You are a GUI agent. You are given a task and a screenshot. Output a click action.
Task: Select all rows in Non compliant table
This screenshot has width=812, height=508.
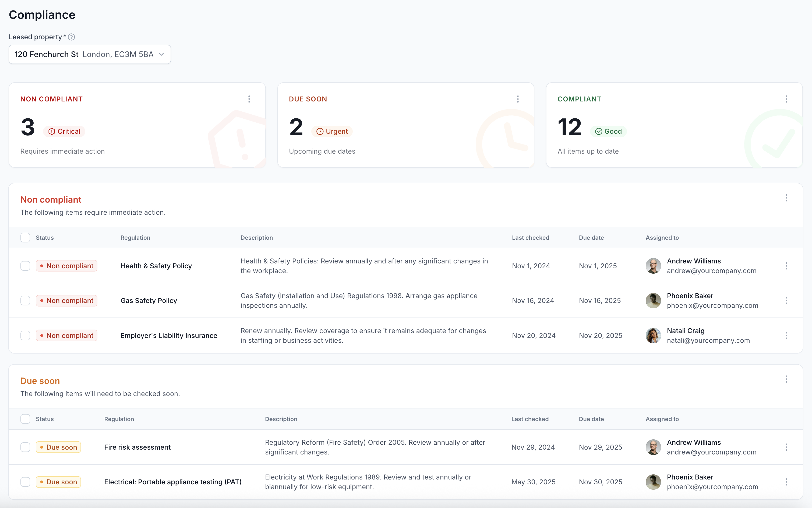[x=25, y=238]
